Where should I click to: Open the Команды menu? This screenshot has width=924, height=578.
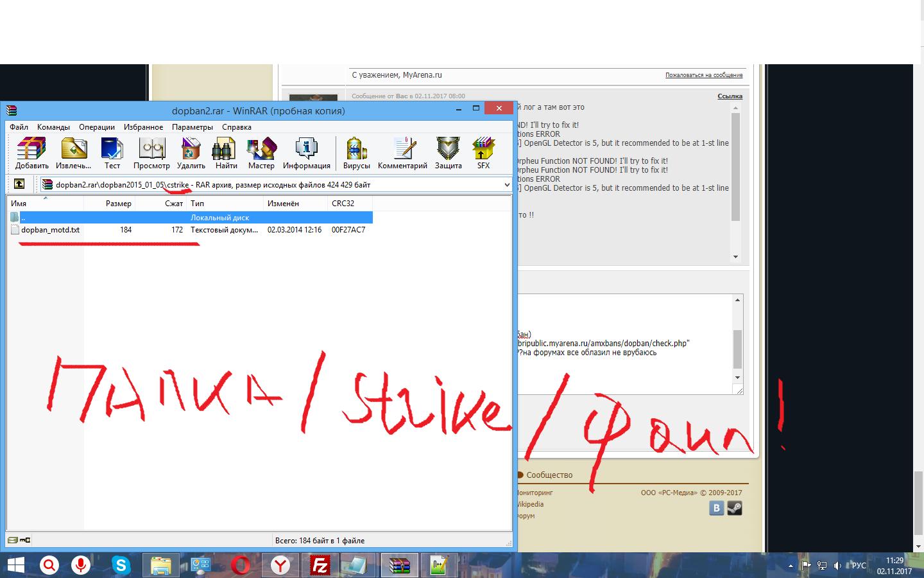point(53,127)
